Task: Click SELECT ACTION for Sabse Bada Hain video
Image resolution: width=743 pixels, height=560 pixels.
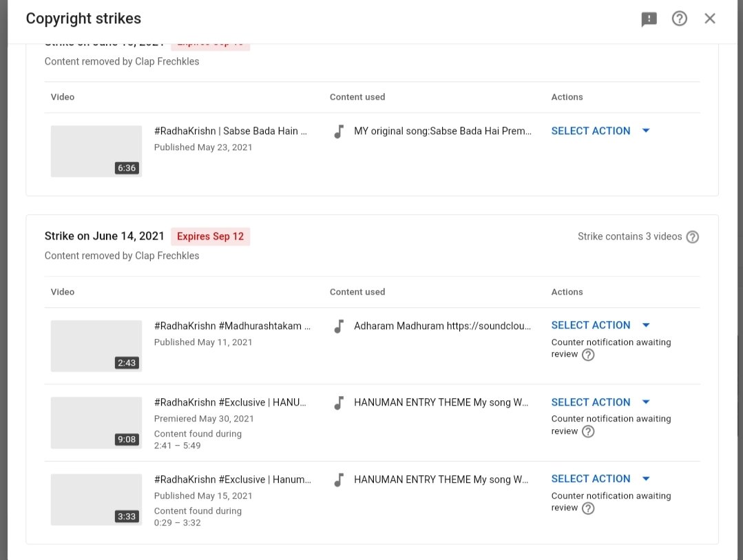Action: pyautogui.click(x=590, y=131)
